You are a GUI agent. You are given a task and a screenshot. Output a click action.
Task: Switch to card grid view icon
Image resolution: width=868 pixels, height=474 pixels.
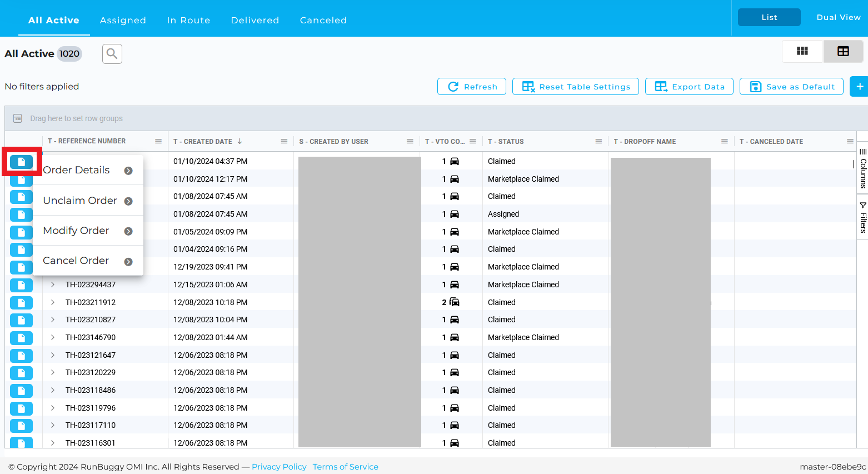[802, 51]
